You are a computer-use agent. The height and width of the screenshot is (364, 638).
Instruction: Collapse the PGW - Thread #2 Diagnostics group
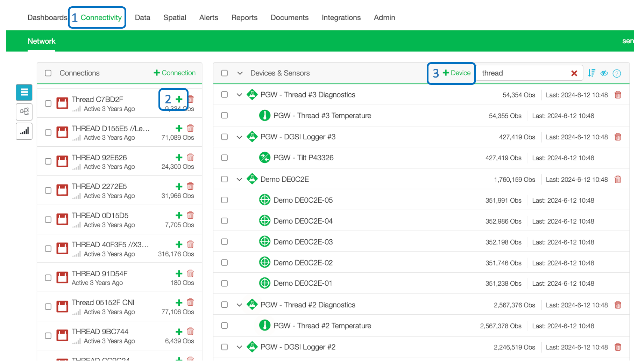point(239,305)
